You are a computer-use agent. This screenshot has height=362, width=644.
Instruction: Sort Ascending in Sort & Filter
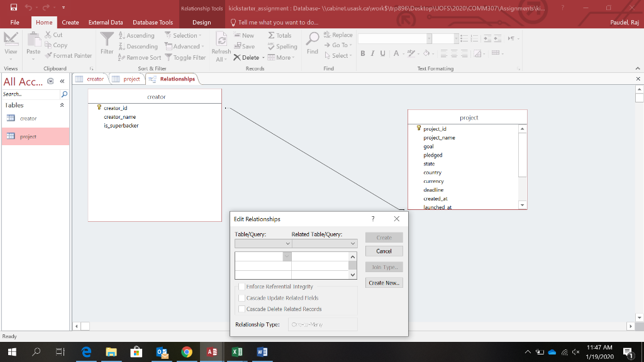136,35
